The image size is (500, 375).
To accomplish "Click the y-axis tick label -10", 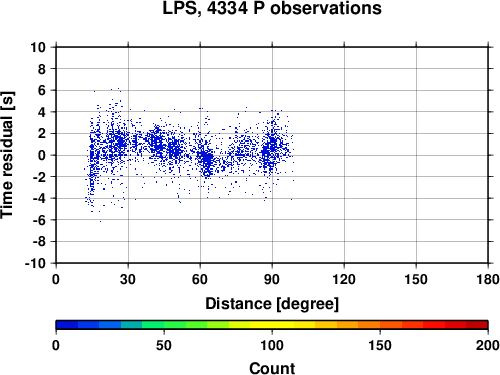I will [35, 263].
